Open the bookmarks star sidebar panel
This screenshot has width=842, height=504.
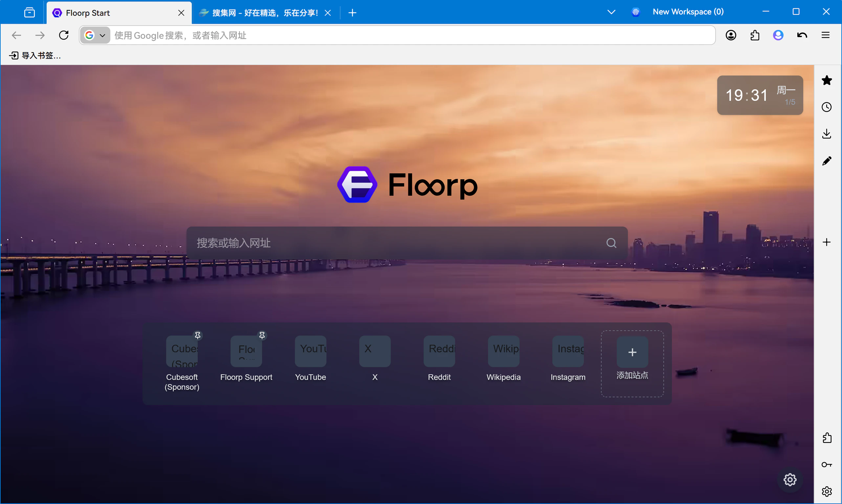(x=826, y=80)
